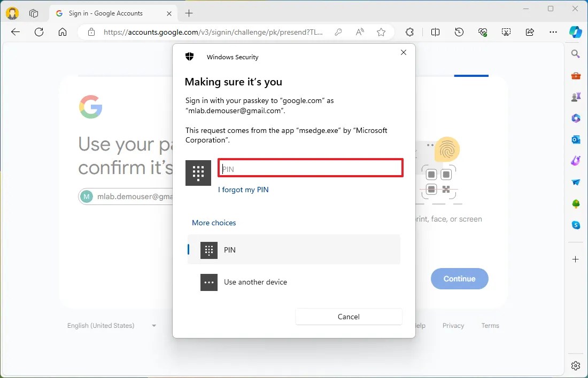Start a Web capture with the scissors icon
588x378 pixels.
tap(506, 32)
